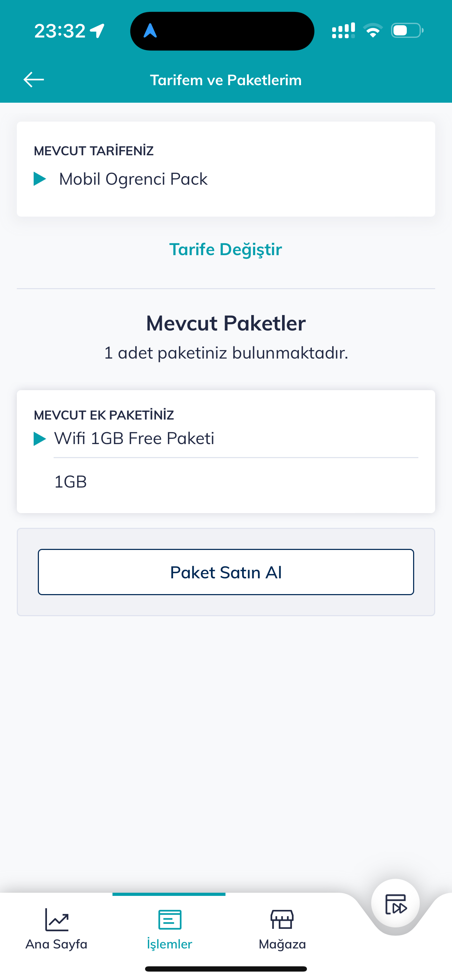Expand the Mobil Ogrenci Pack triangle
Image resolution: width=452 pixels, height=980 pixels.
click(x=40, y=179)
